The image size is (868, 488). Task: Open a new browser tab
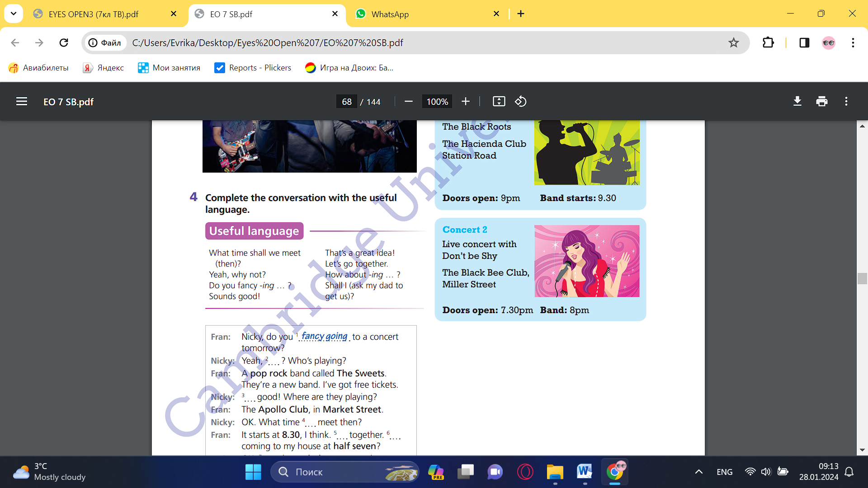[521, 14]
